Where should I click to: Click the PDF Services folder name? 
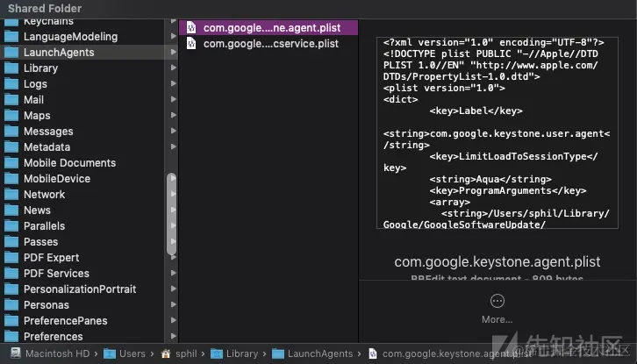(x=56, y=274)
